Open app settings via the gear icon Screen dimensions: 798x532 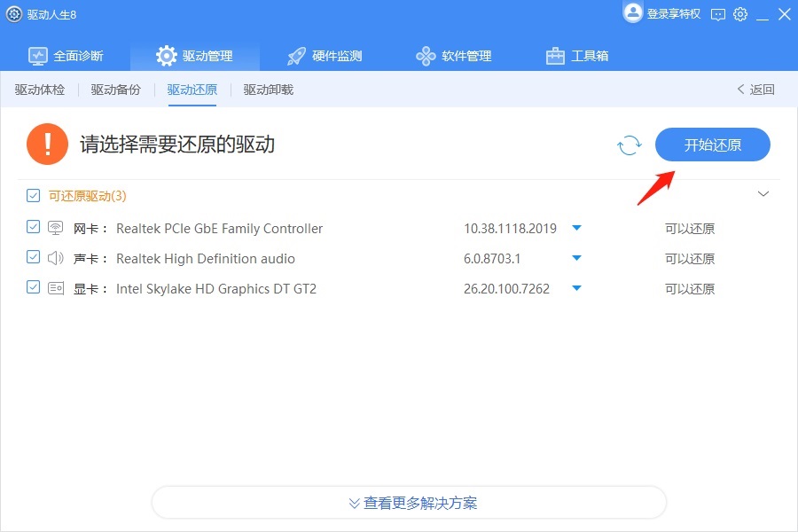pos(740,14)
